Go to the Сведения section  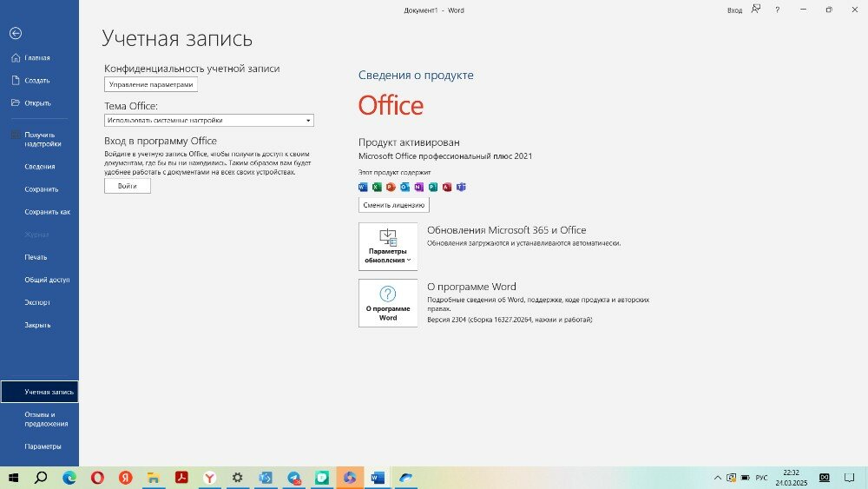[39, 167]
